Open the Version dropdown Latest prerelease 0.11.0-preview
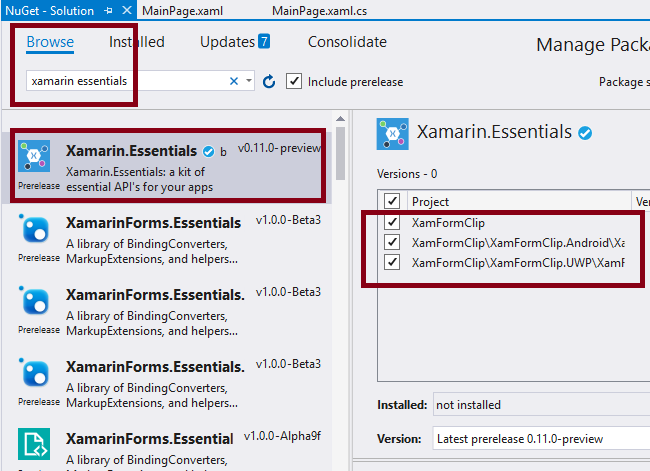This screenshot has width=650, height=471. (x=541, y=438)
